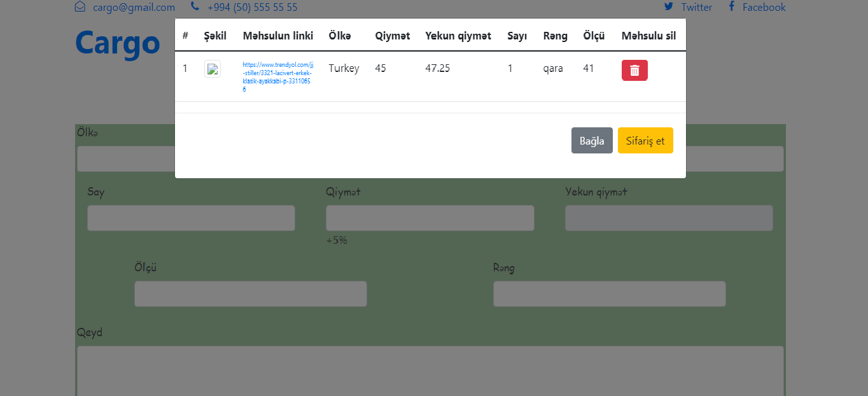Click the Məhsulun linki column header
This screenshot has height=396, width=868.
coord(278,36)
